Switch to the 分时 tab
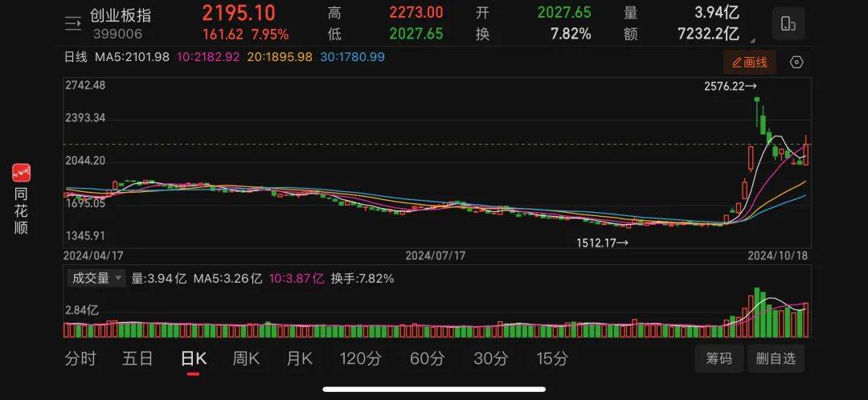Screen dimensions: 868x400 pos(80,358)
